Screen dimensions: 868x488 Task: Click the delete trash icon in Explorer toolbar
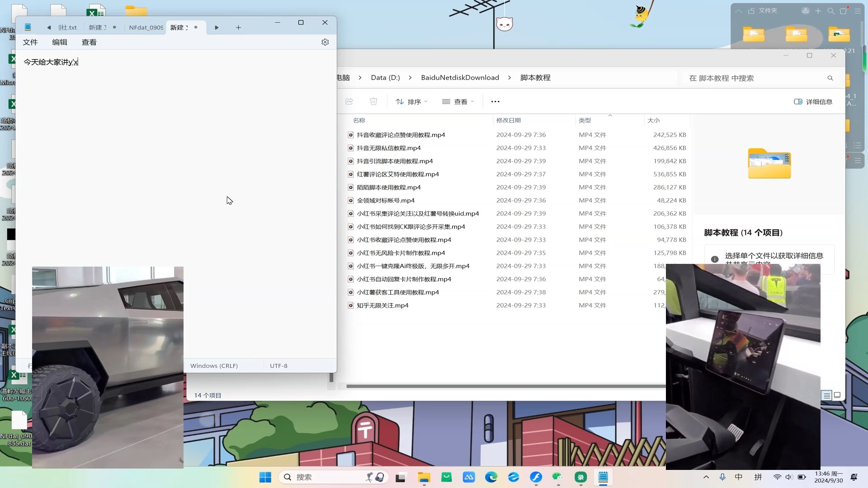(373, 102)
